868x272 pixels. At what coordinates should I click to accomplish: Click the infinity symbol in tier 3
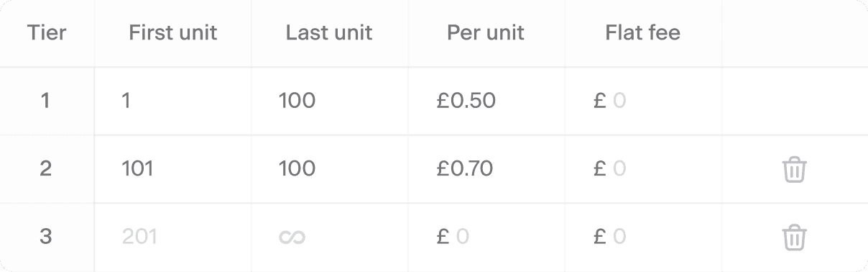coord(292,237)
